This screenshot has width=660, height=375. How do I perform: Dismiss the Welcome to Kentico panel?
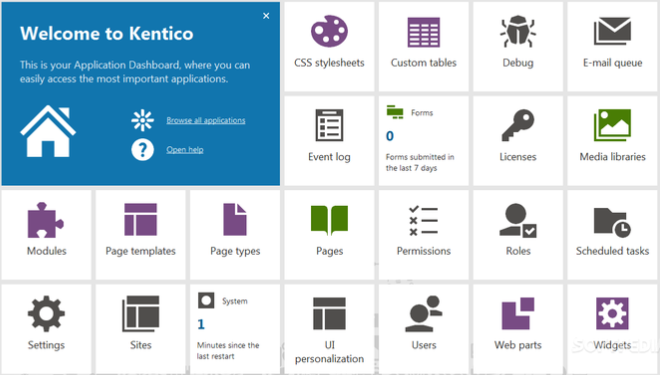[x=266, y=16]
